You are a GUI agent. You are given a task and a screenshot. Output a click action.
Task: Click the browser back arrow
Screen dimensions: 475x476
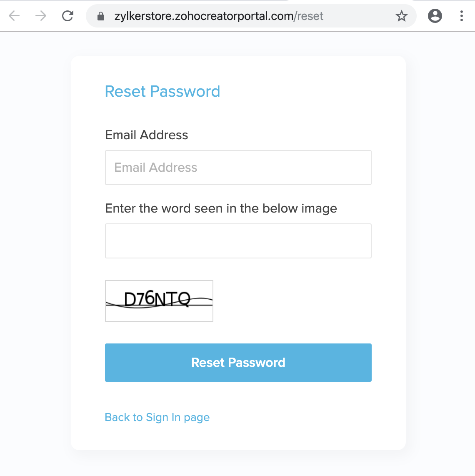pyautogui.click(x=15, y=16)
